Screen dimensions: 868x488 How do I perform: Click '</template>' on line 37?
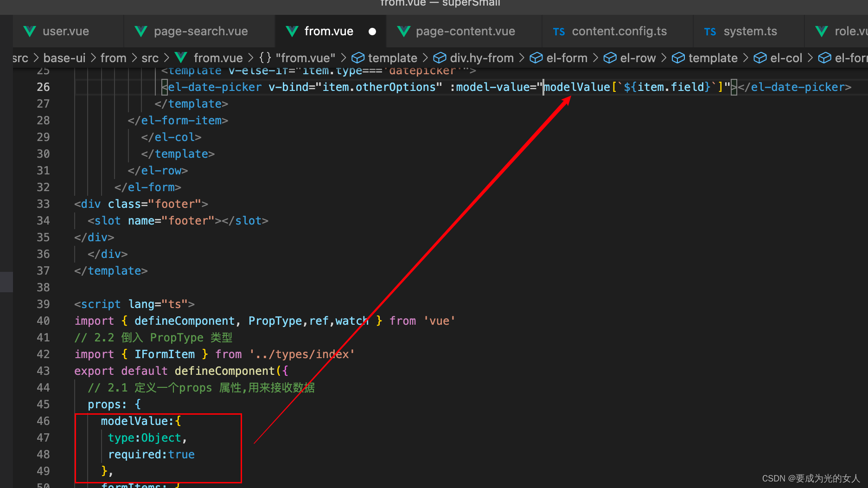(x=111, y=271)
